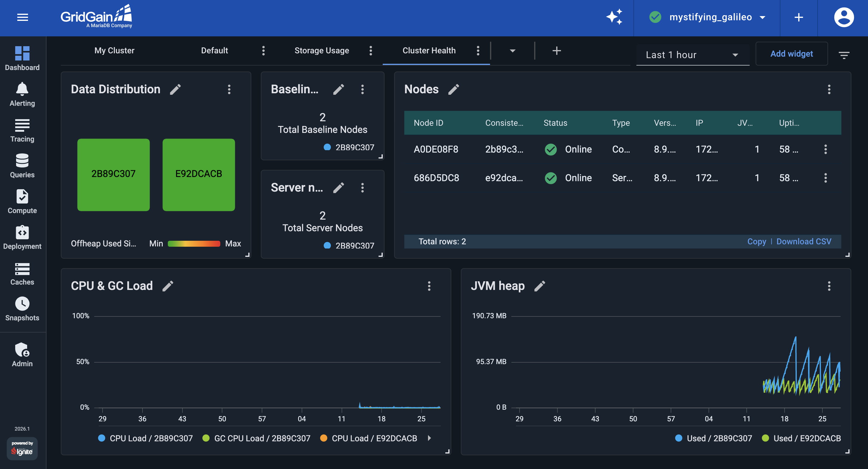Screen dimensions: 868x469
Task: Select the green 2B89C307 data distribution tile
Action: click(x=113, y=175)
